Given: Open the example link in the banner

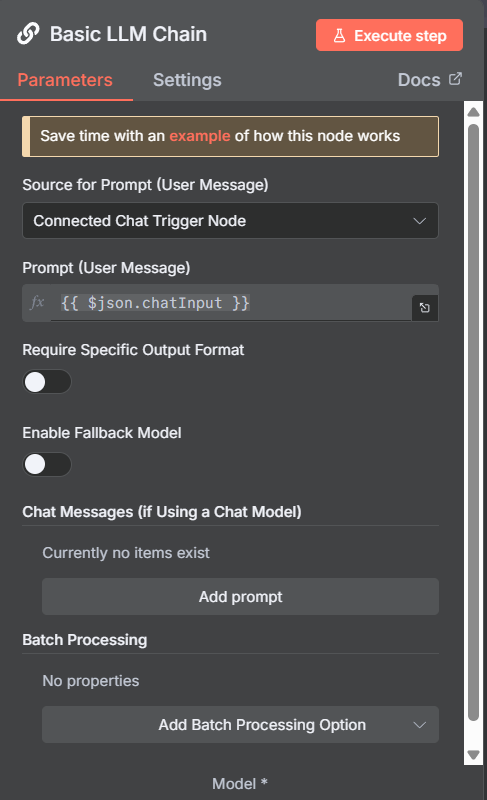Looking at the screenshot, I should 200,136.
